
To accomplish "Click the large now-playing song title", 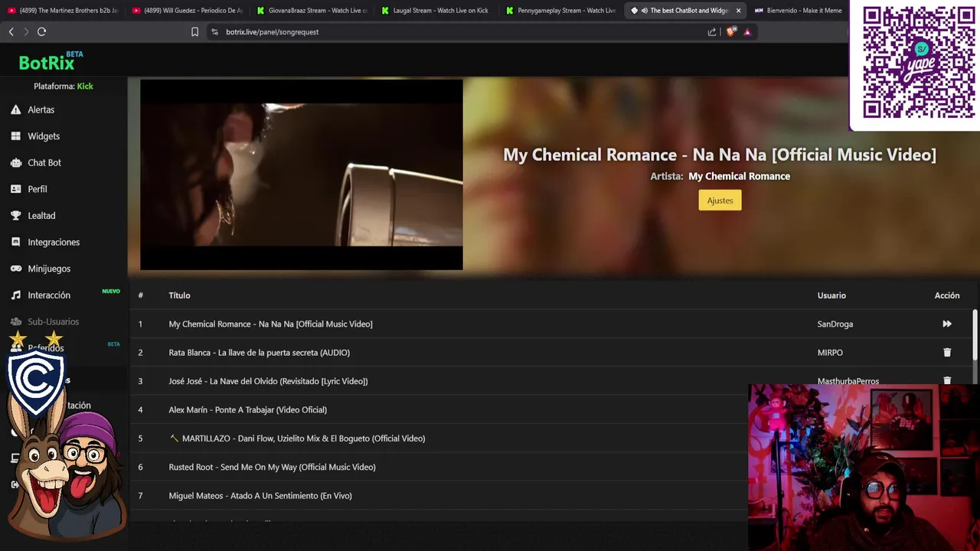I will click(720, 155).
